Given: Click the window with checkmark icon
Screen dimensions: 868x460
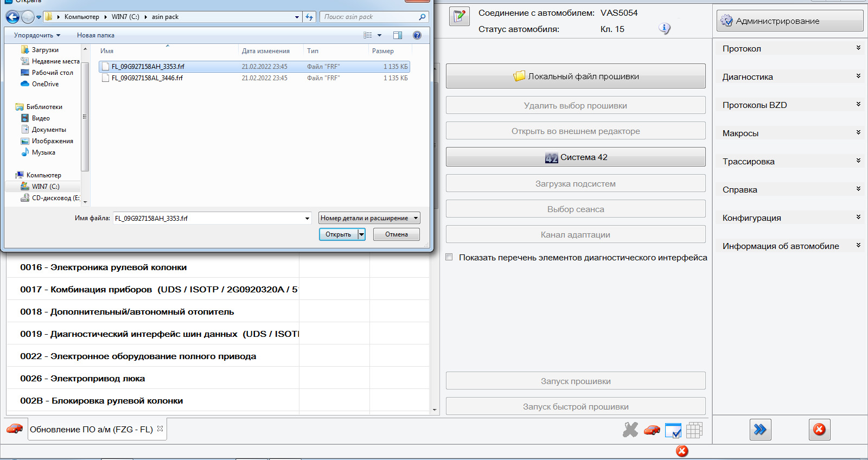Looking at the screenshot, I should coord(673,430).
